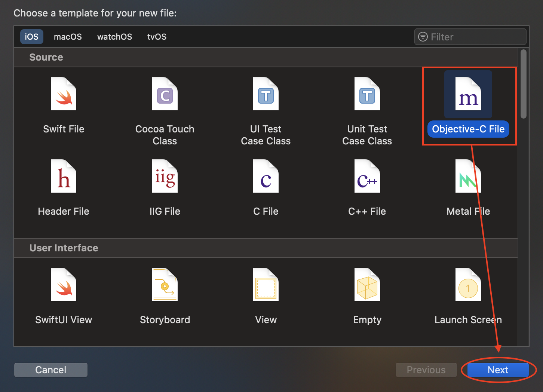Screen dimensions: 543x392
Task: Choose the Cocoa Touch Class template icon
Action: (x=165, y=94)
